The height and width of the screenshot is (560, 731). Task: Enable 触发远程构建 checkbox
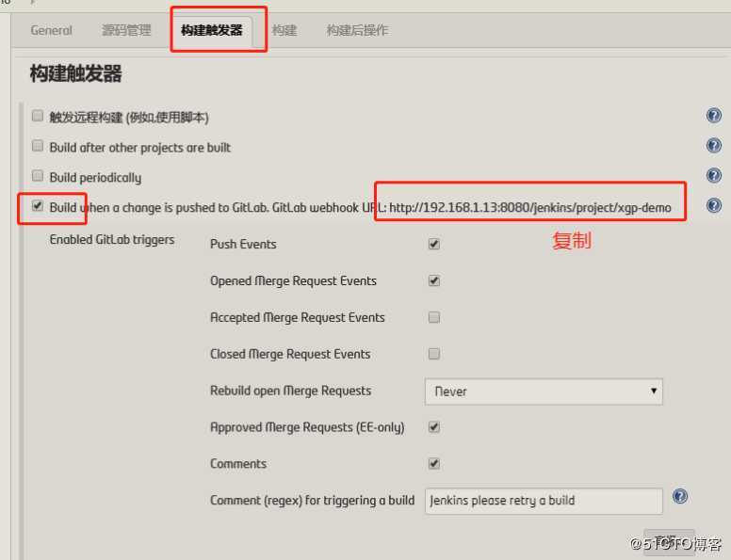[38, 116]
